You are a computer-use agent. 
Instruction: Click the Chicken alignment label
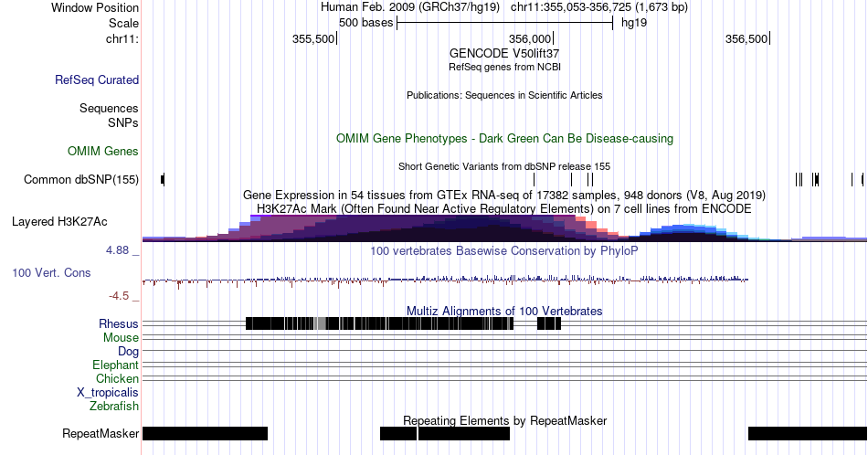click(x=117, y=378)
